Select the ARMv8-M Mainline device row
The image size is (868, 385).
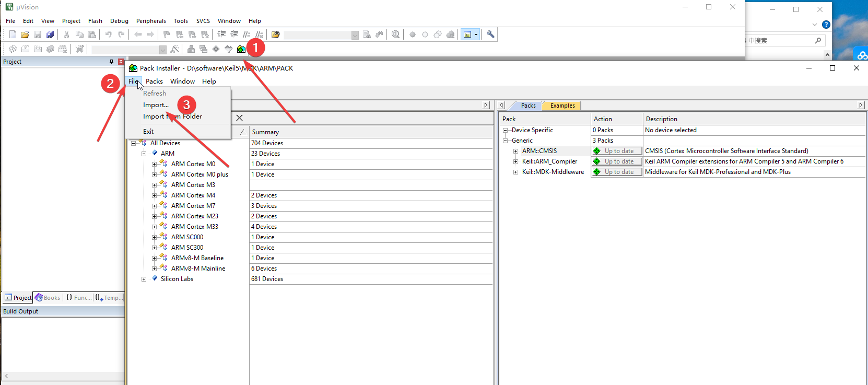(x=198, y=269)
